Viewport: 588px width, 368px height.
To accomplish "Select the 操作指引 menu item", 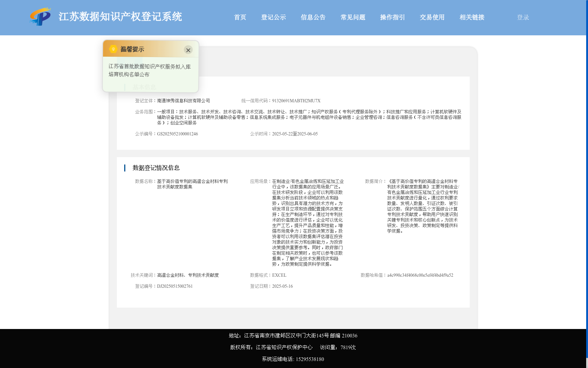I will pyautogui.click(x=392, y=17).
